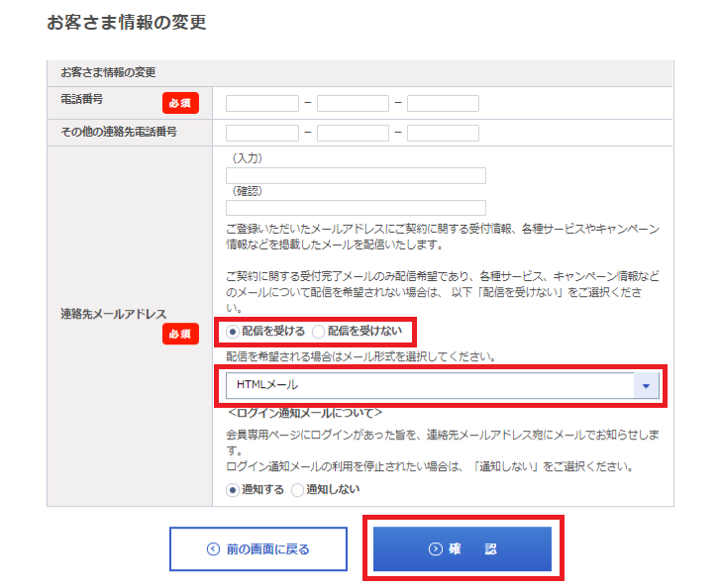Click the 必須 badge beside 電話番号
This screenshot has width=723, height=588.
pos(181,103)
